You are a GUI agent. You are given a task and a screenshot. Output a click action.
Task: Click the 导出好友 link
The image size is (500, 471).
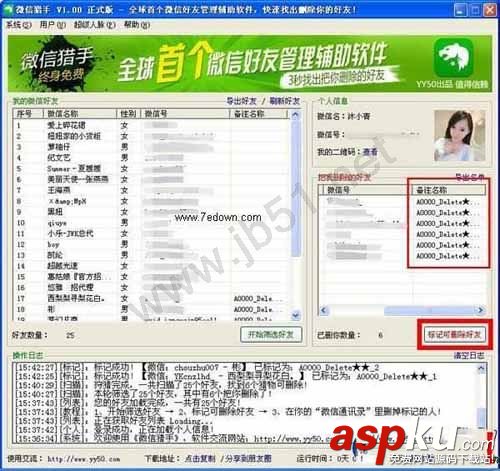click(241, 101)
